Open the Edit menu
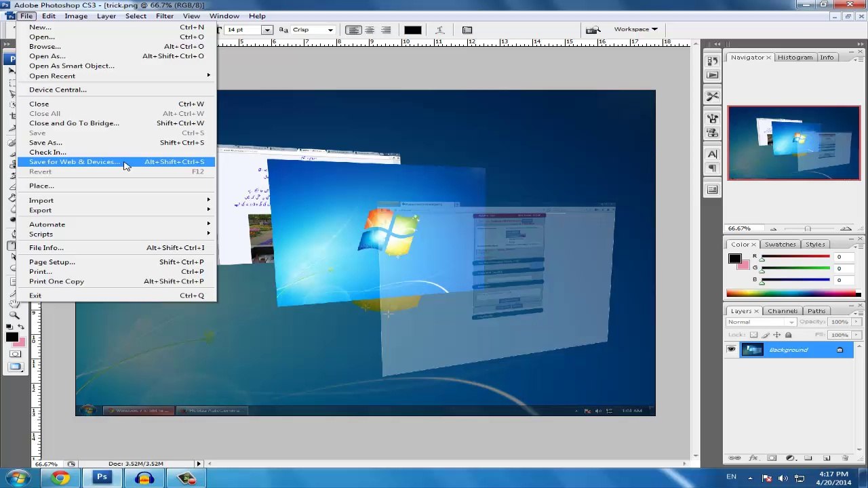The height and width of the screenshot is (488, 868). tap(49, 16)
